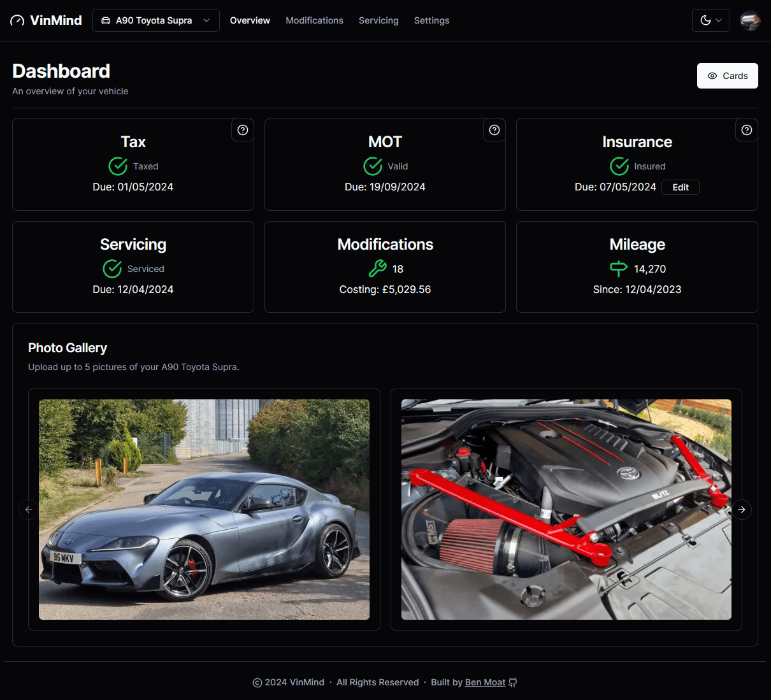771x700 pixels.
Task: Click the Mileage signpost icon
Action: click(619, 269)
